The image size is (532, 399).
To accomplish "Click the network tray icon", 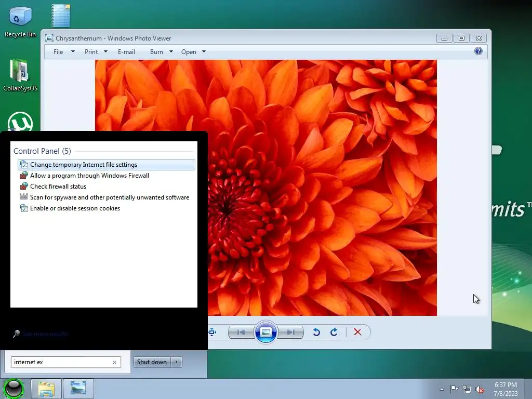I will coord(467,390).
